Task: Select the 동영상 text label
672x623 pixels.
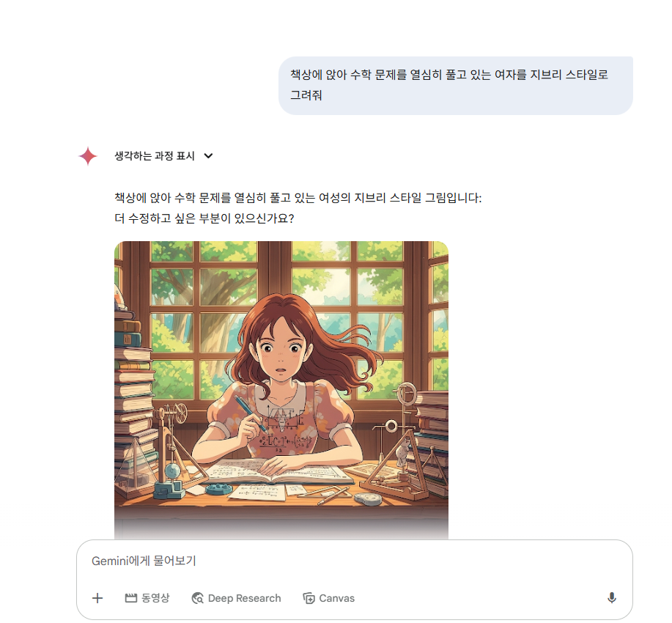Action: (155, 597)
